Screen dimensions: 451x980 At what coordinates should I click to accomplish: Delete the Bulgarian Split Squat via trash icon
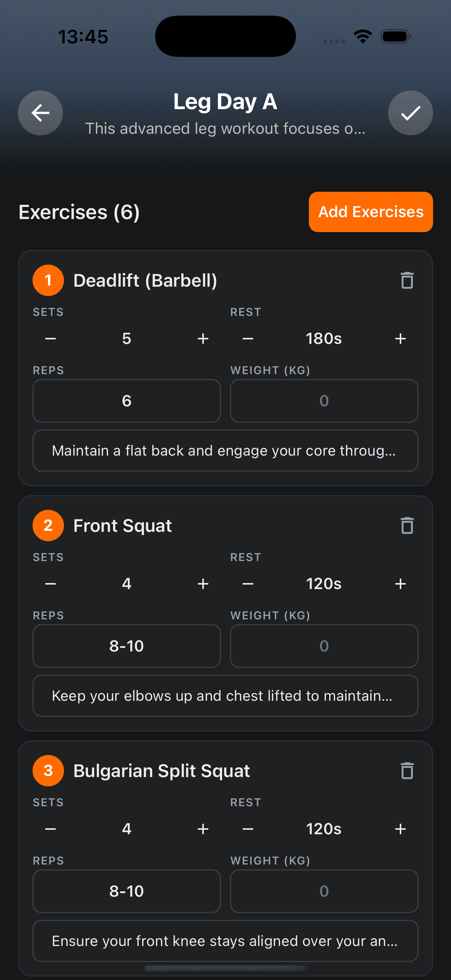(x=406, y=771)
